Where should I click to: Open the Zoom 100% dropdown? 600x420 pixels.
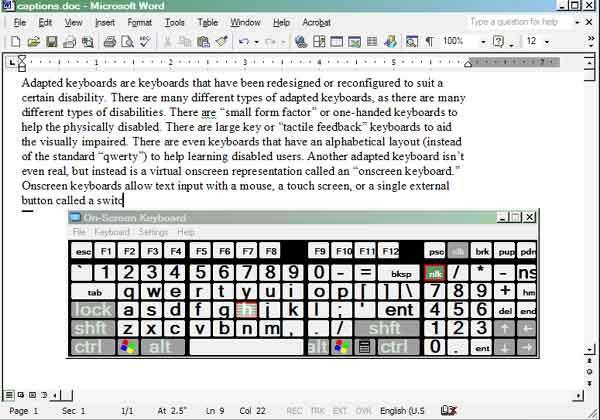coord(483,42)
